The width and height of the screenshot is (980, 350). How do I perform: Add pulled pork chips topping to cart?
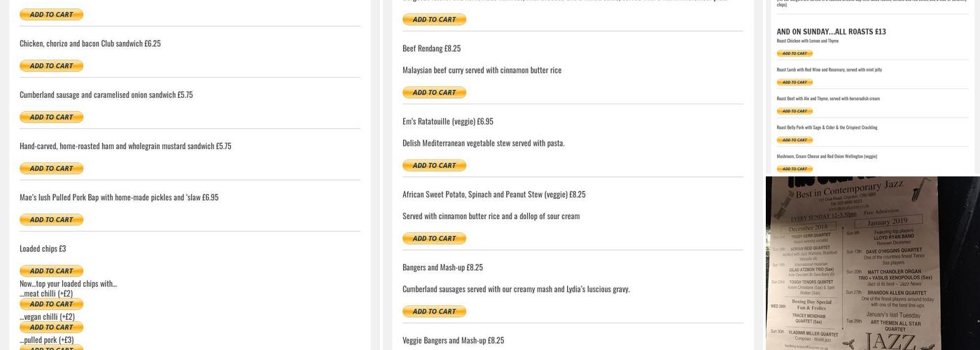[x=51, y=347]
